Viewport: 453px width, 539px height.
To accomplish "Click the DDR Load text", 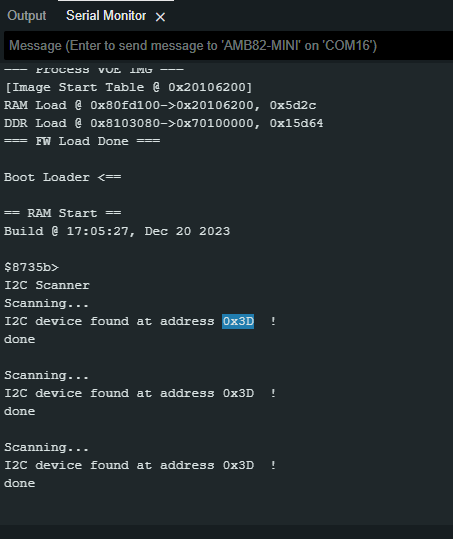I will 35,123.
